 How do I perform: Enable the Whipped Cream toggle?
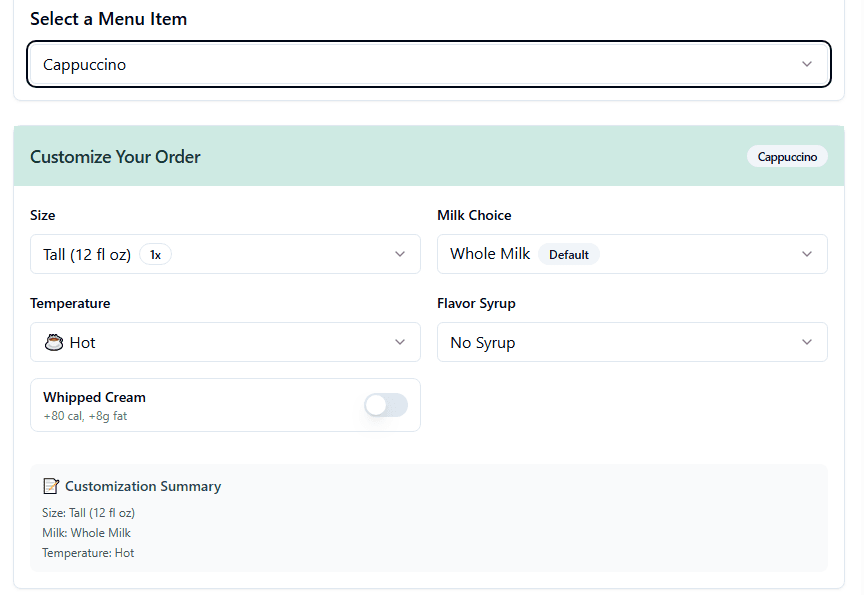tap(385, 405)
